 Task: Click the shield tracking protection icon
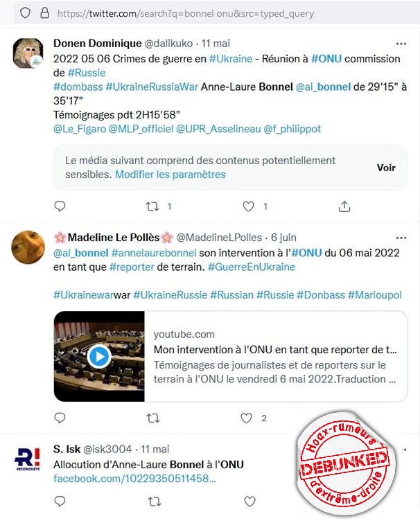pyautogui.click(x=25, y=13)
